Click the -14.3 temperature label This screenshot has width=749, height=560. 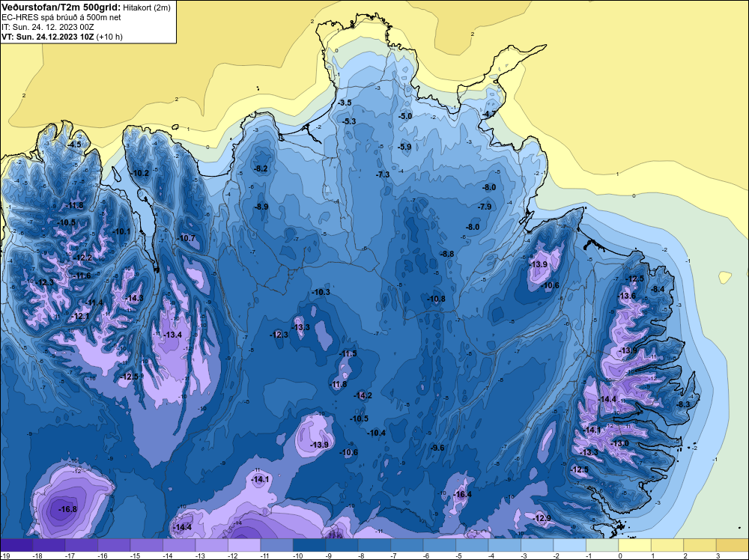pos(134,298)
